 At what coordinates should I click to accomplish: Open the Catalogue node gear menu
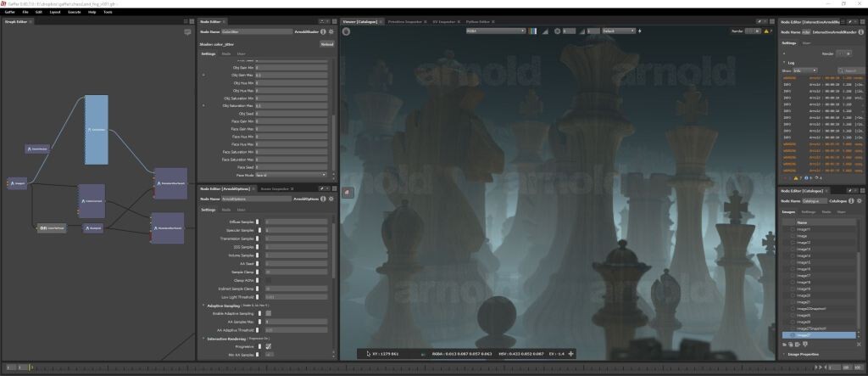click(x=860, y=201)
